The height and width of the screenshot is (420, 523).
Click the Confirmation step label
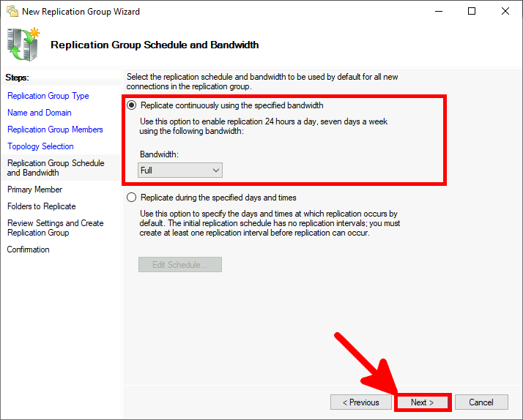[x=28, y=250]
